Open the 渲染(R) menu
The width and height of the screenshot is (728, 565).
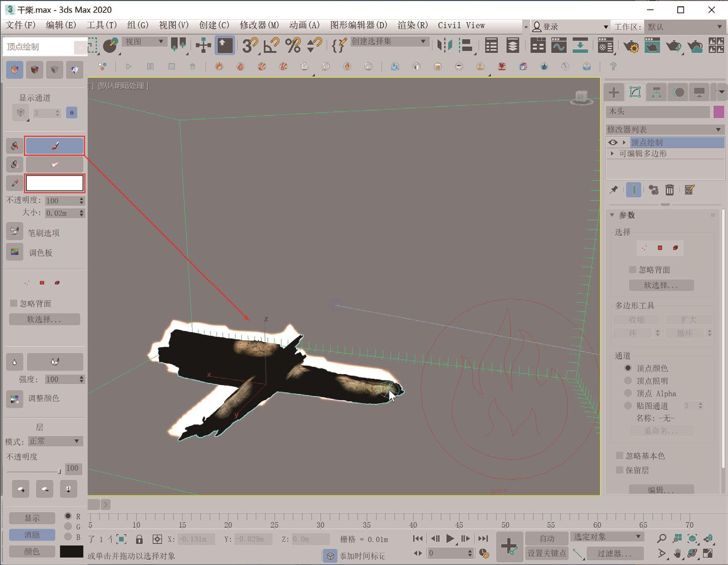click(x=413, y=25)
